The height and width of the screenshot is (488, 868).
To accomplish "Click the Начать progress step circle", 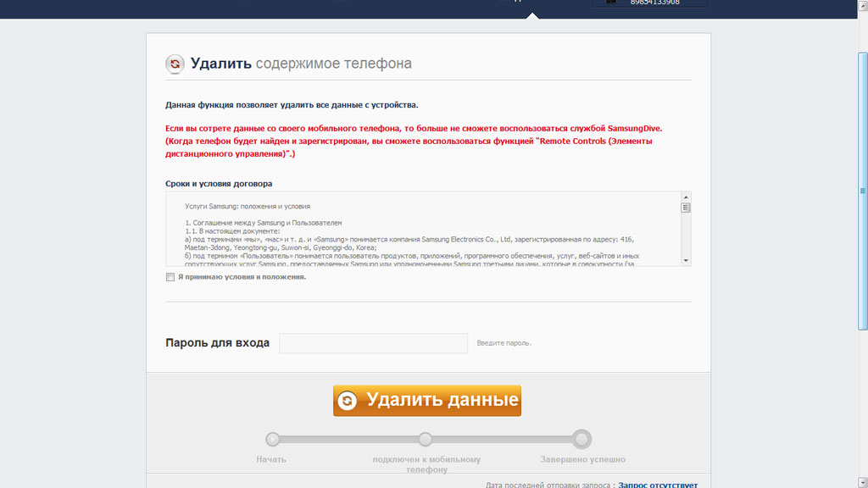I will (x=272, y=440).
